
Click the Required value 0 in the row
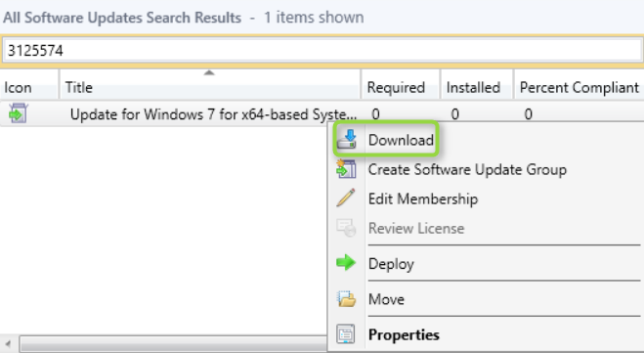tap(375, 114)
